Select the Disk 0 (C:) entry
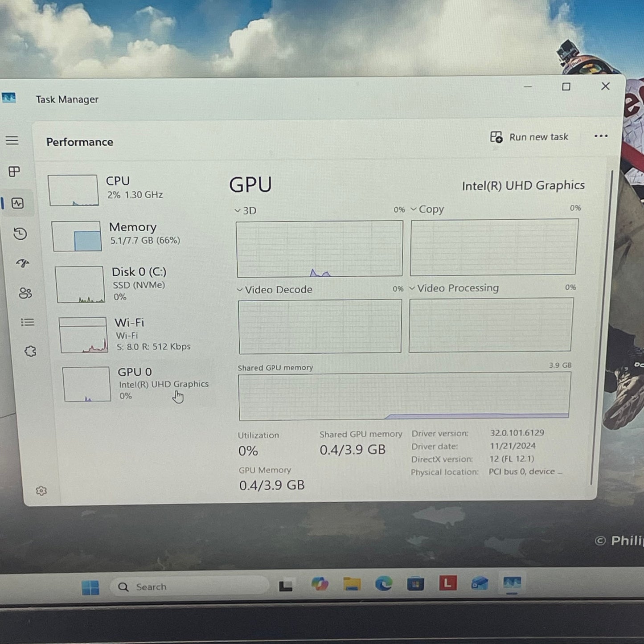The image size is (644, 644). [x=134, y=284]
